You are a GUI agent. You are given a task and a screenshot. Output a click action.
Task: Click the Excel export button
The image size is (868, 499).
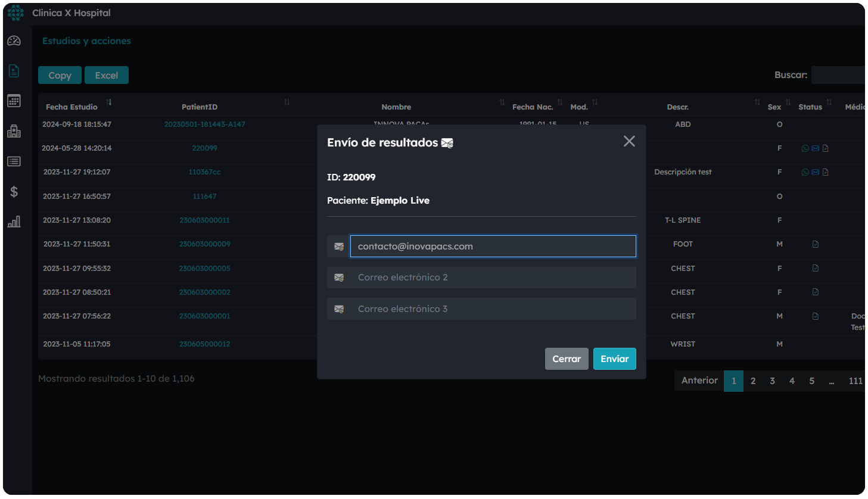tap(107, 75)
